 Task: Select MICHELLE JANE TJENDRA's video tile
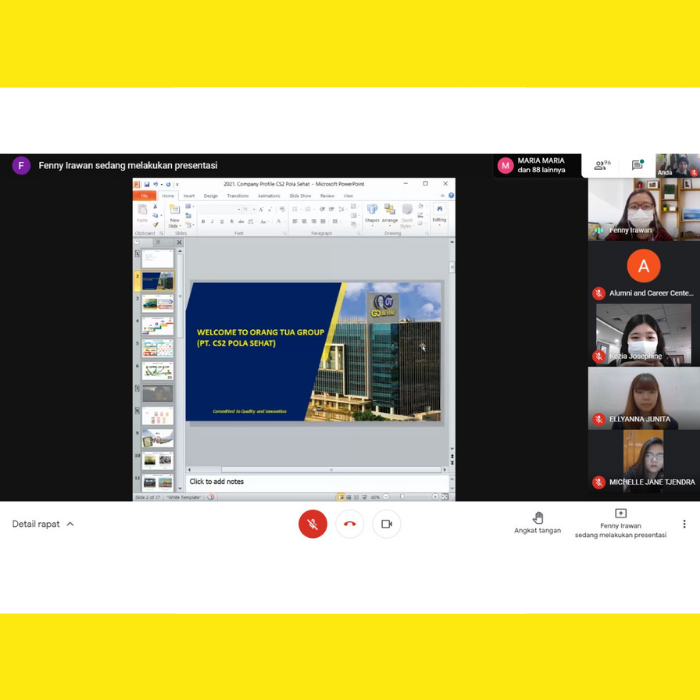(644, 461)
